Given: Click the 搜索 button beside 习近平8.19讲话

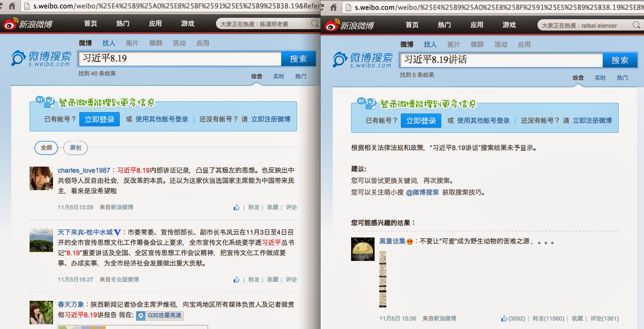Looking at the screenshot, I should pyautogui.click(x=620, y=60).
